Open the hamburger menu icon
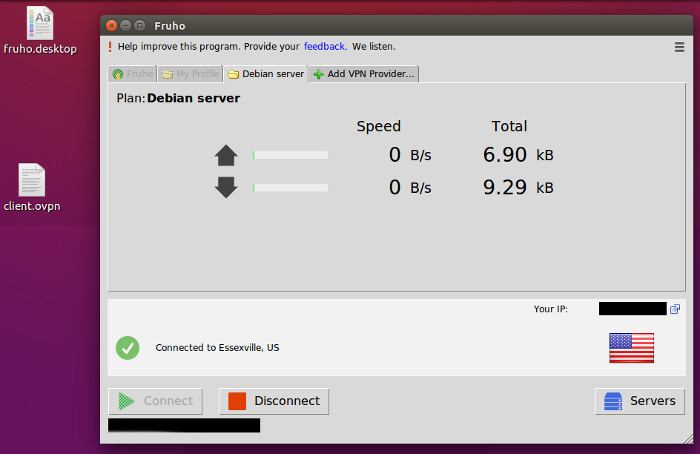700x454 pixels. [679, 47]
